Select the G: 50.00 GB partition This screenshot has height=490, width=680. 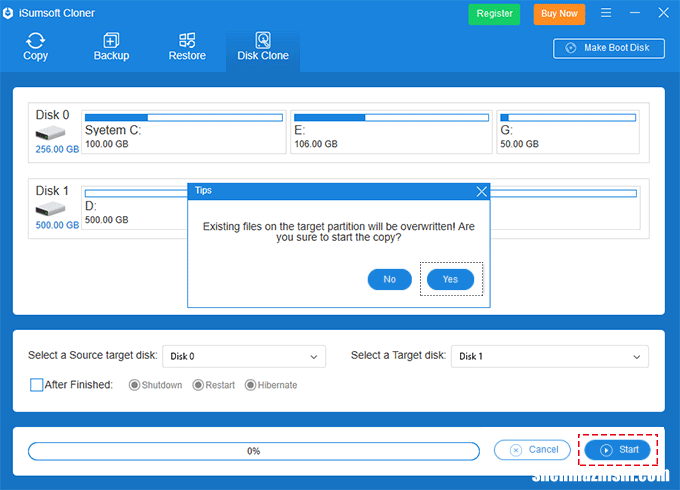pos(568,132)
